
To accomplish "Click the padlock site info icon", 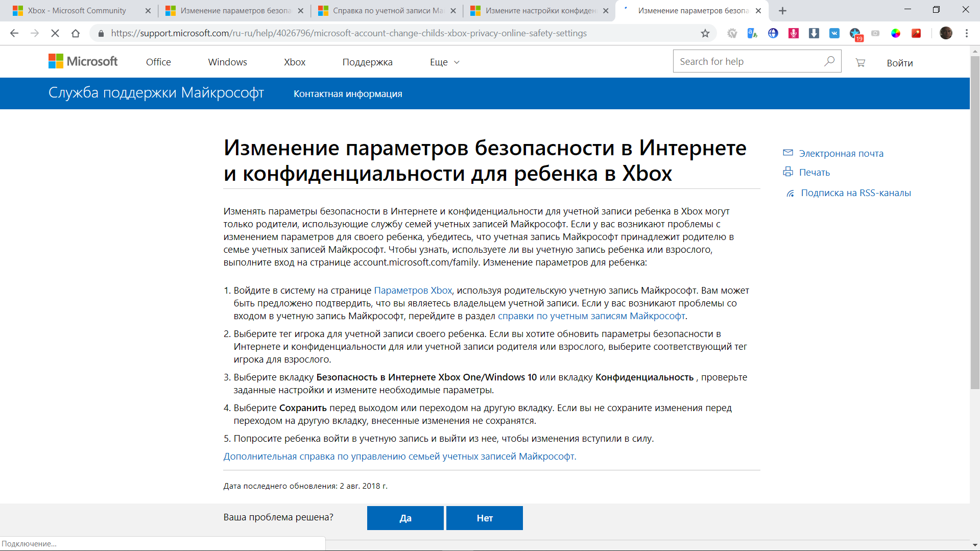I will pos(101,33).
